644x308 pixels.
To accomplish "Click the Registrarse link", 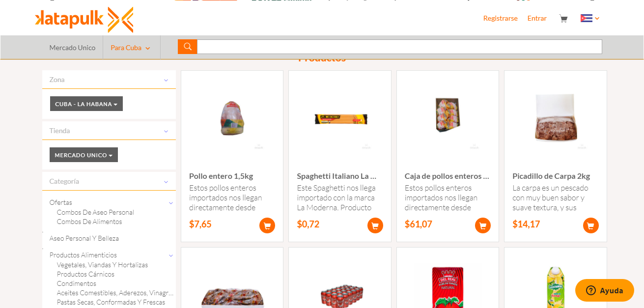I will pyautogui.click(x=500, y=18).
